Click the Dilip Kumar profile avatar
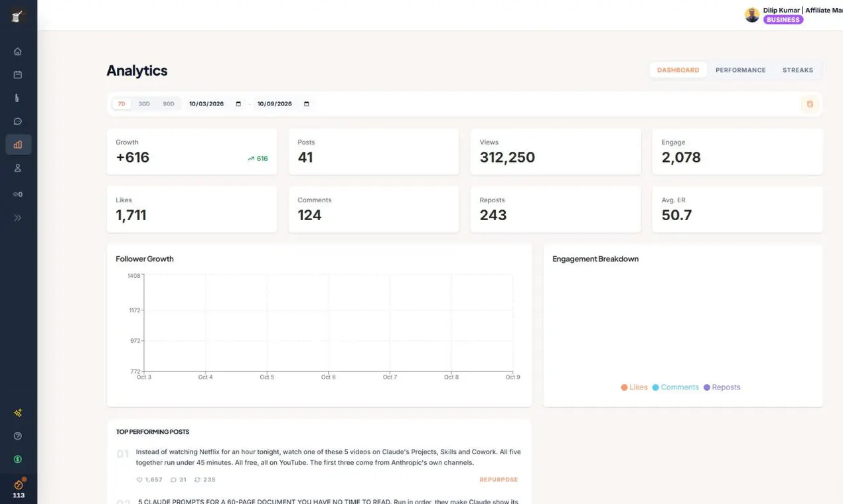This screenshot has height=504, width=843. pos(752,15)
